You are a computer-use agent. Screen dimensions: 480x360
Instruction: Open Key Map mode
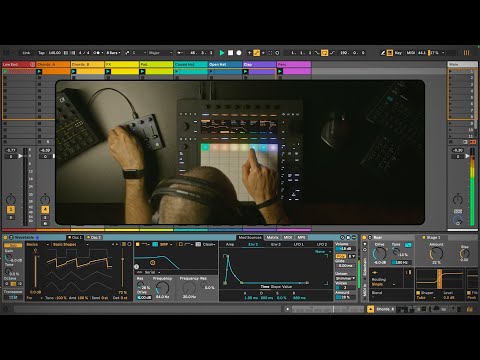click(398, 53)
